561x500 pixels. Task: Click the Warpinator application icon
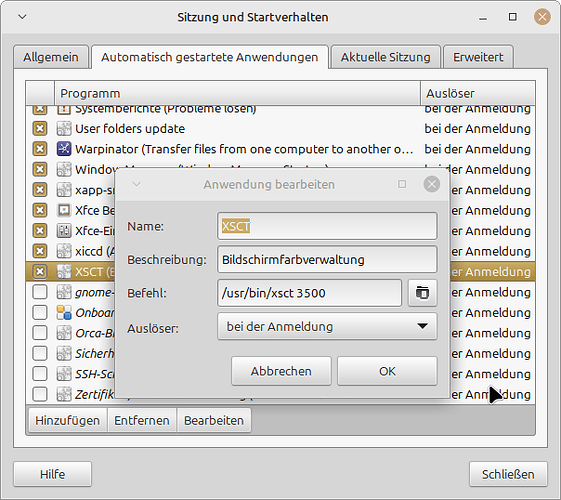(64, 149)
